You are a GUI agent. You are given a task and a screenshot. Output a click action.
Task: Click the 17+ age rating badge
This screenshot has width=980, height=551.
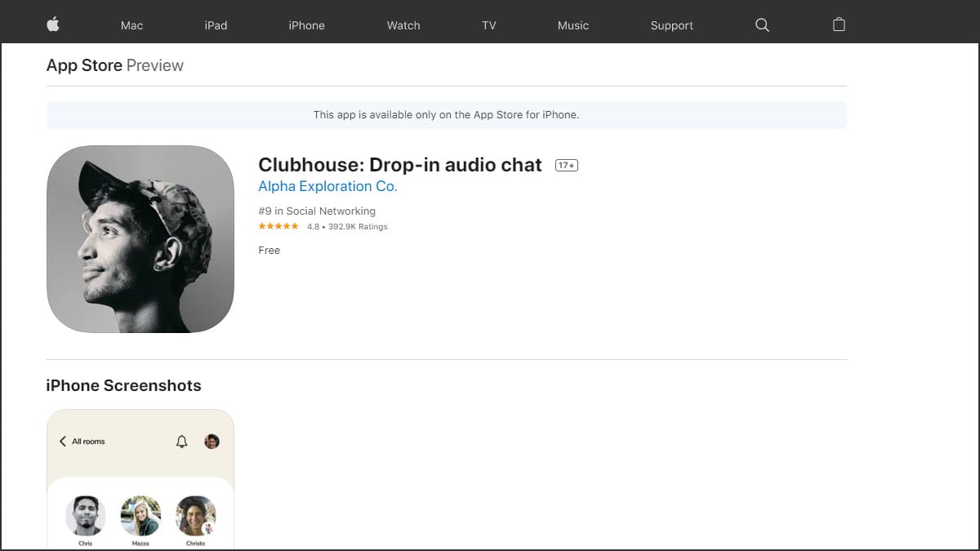567,165
